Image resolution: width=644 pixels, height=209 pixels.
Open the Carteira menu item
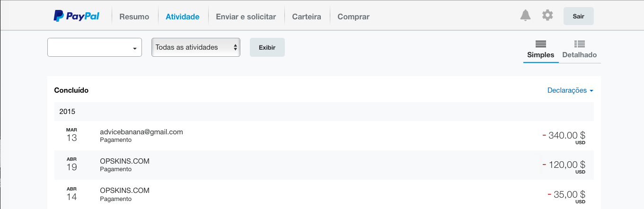tap(306, 17)
